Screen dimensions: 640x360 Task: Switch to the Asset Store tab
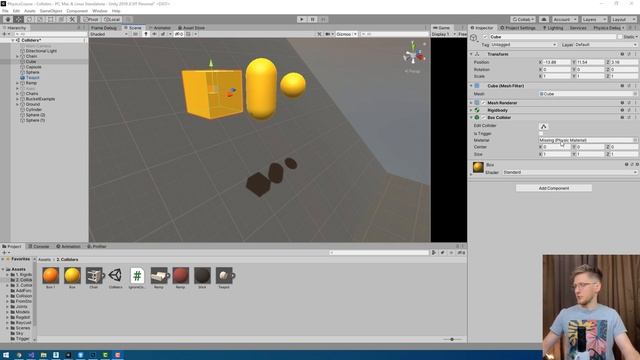point(191,28)
